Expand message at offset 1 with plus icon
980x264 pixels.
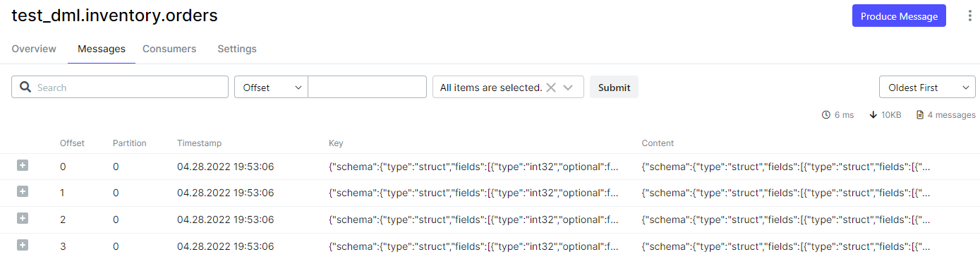(23, 192)
